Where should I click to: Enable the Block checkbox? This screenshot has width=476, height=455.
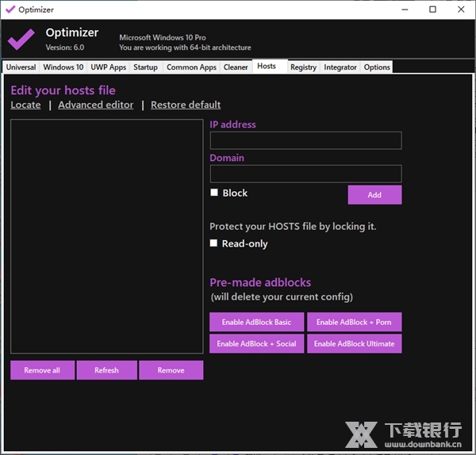click(214, 193)
